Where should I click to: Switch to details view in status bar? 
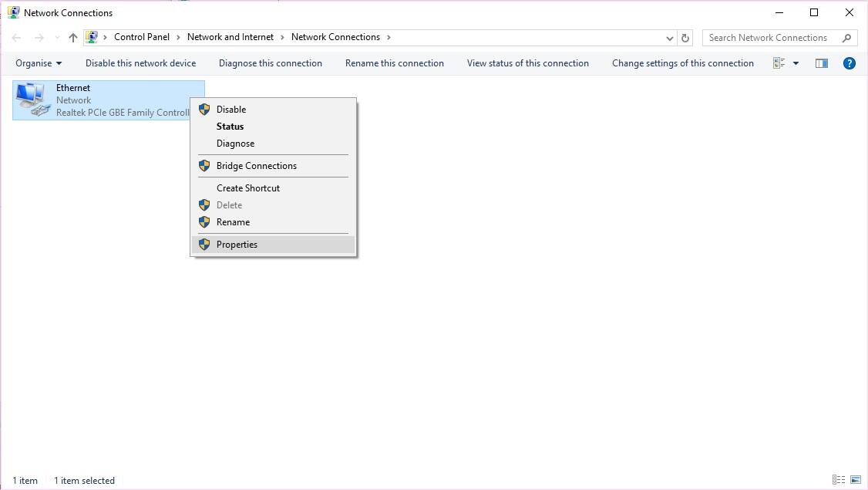tap(839, 480)
